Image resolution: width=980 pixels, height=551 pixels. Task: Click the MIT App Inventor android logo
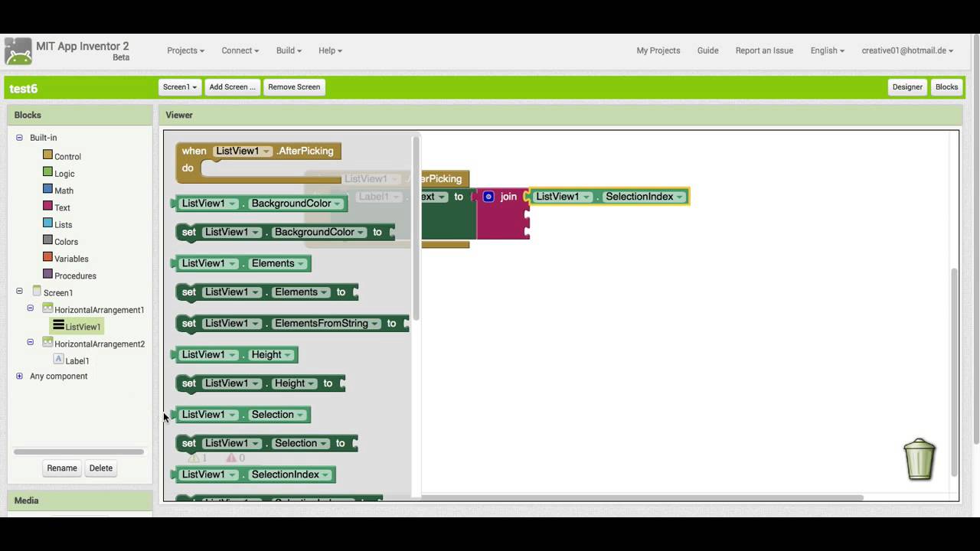coord(18,51)
